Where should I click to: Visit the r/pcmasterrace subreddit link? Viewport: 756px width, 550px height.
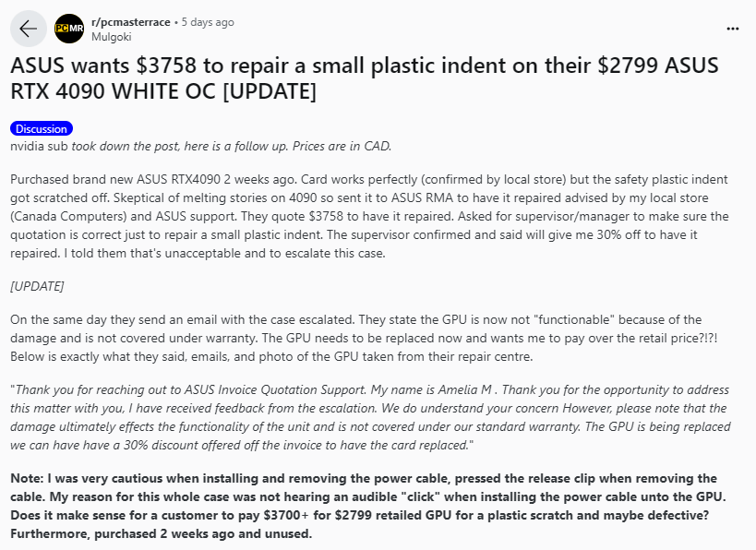tap(129, 22)
